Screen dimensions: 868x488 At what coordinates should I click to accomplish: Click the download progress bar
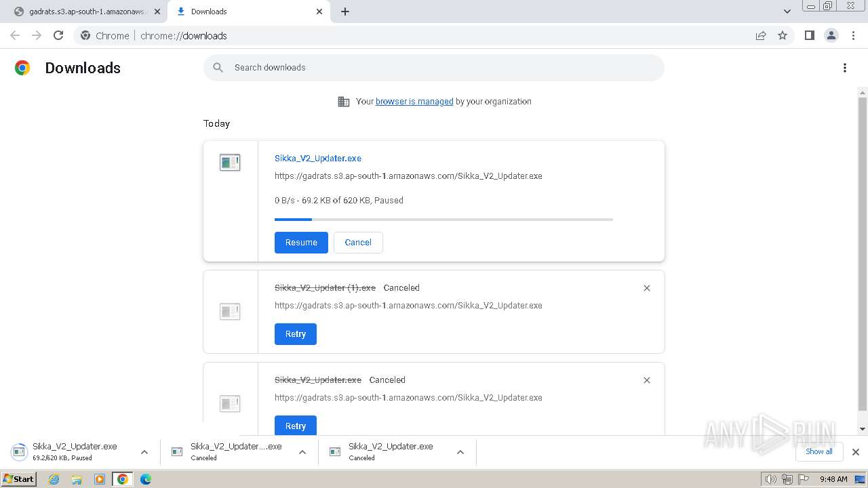(x=443, y=220)
